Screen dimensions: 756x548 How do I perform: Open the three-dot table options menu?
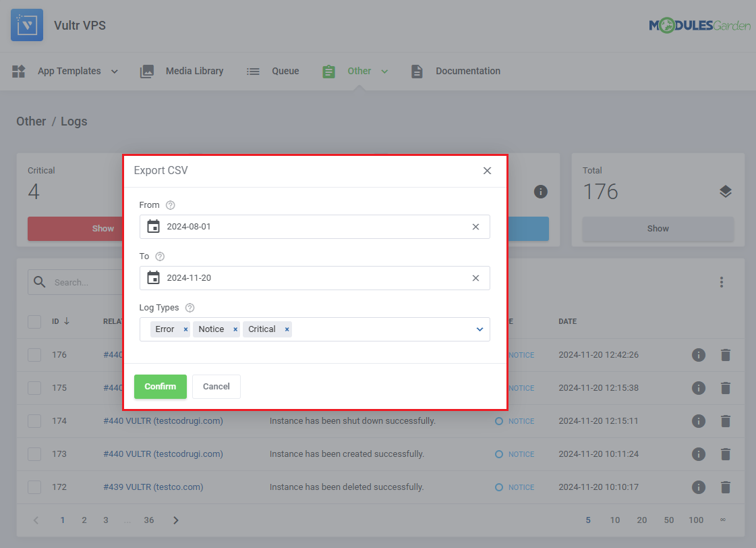[x=721, y=282]
